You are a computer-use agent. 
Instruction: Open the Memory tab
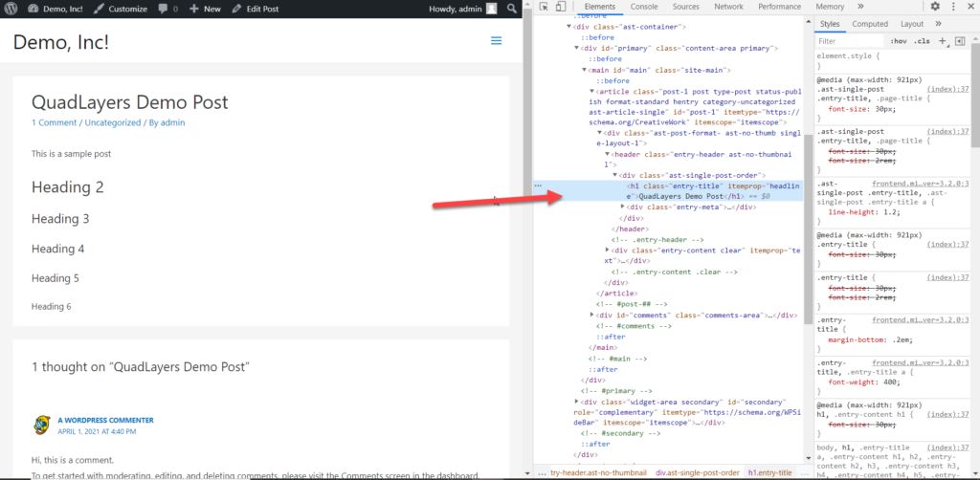[830, 7]
